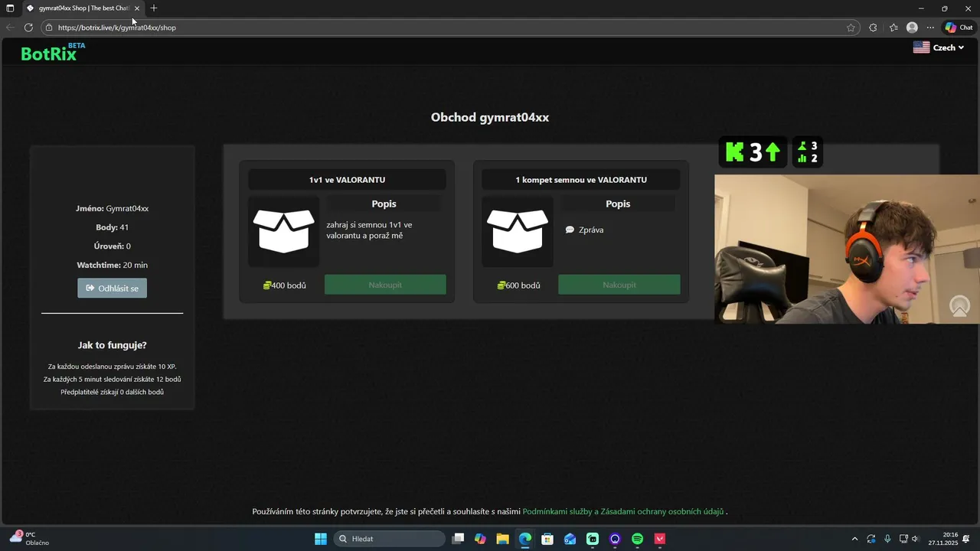Viewport: 980px width, 551px height.
Task: Select the gymrat04xx Shop browser tab
Action: [82, 8]
